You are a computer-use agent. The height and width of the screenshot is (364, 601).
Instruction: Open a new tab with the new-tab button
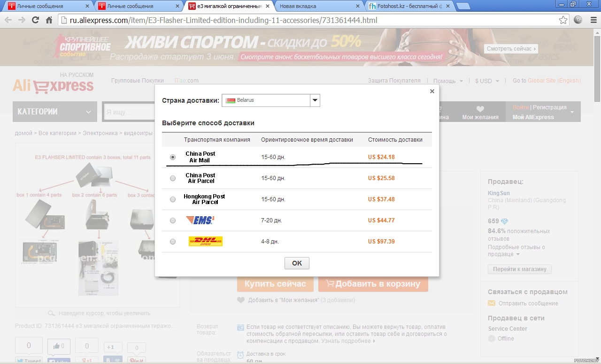[463, 6]
